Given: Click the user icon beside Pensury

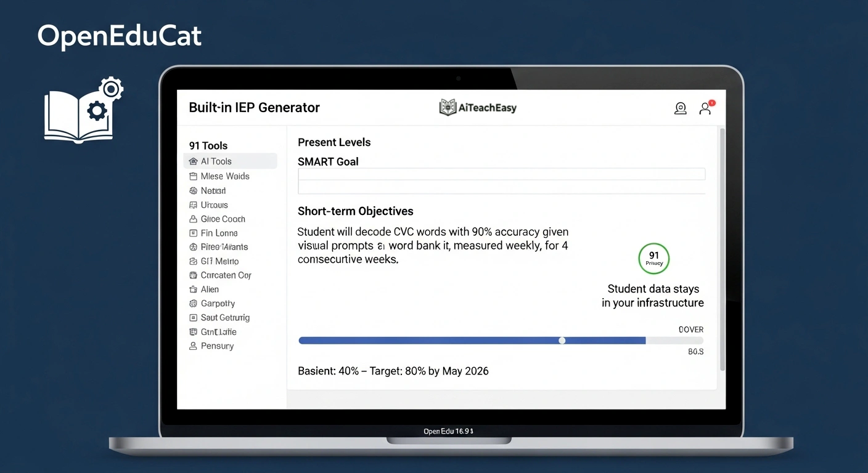Looking at the screenshot, I should pos(193,346).
